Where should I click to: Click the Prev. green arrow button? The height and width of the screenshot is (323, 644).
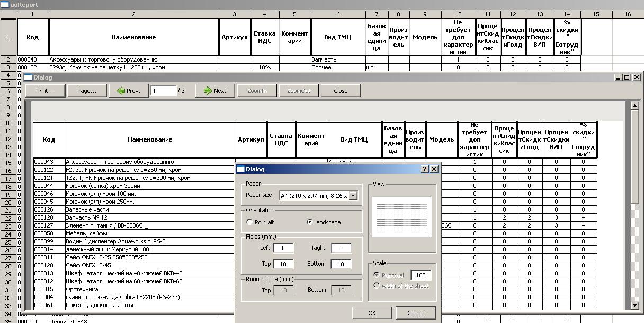coord(129,91)
